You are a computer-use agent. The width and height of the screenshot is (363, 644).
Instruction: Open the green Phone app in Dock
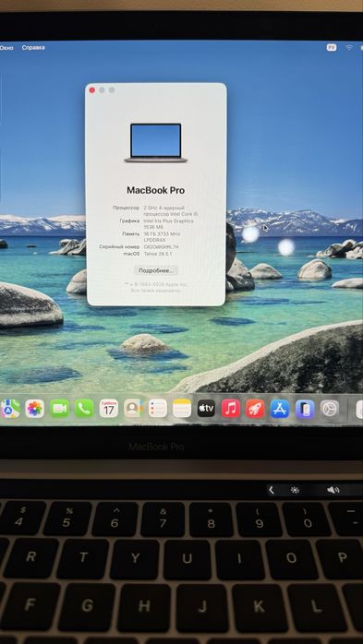coord(84,409)
